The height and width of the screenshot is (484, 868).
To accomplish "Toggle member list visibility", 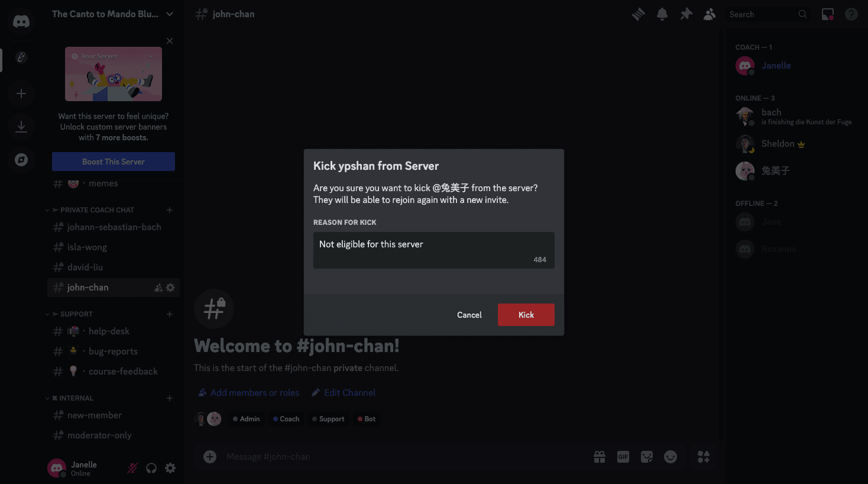I will pos(710,14).
